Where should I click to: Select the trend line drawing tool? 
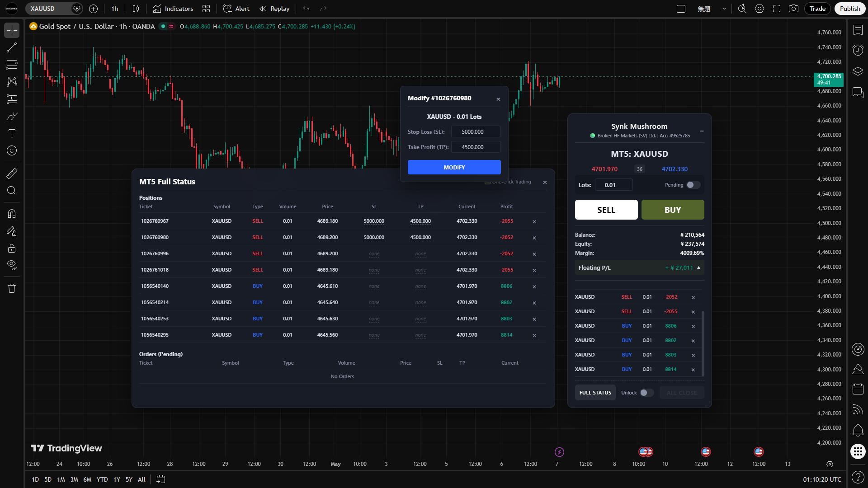[12, 47]
